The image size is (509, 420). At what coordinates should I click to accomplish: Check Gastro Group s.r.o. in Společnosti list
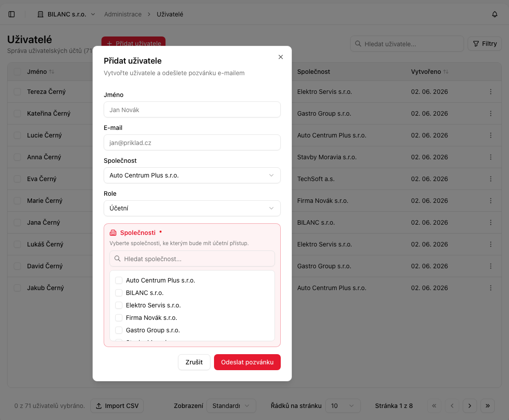[119, 330]
